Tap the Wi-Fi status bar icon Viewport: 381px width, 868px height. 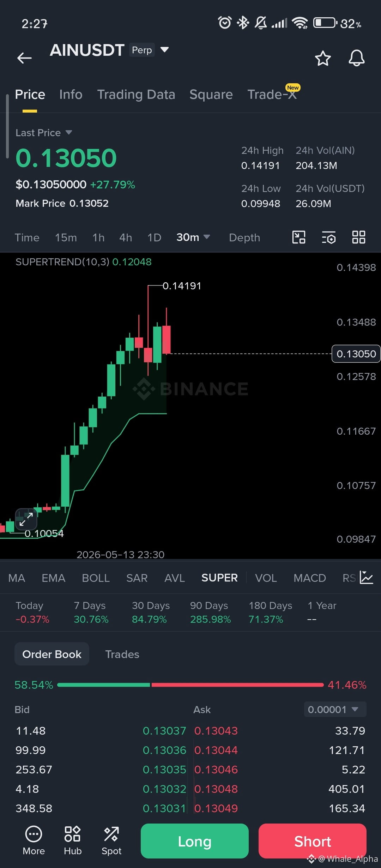(300, 23)
